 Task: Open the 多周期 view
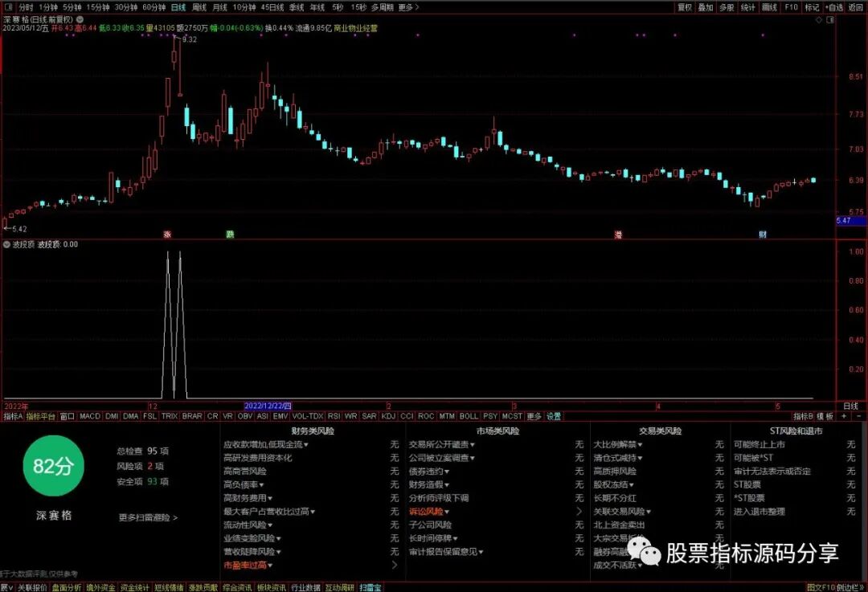click(382, 7)
